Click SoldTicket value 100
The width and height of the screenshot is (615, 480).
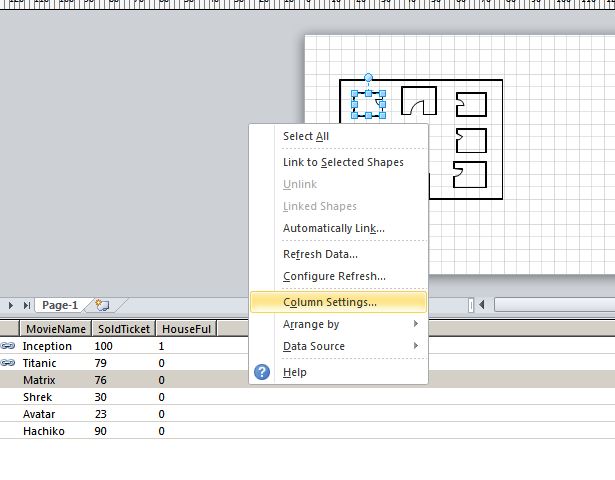click(104, 346)
